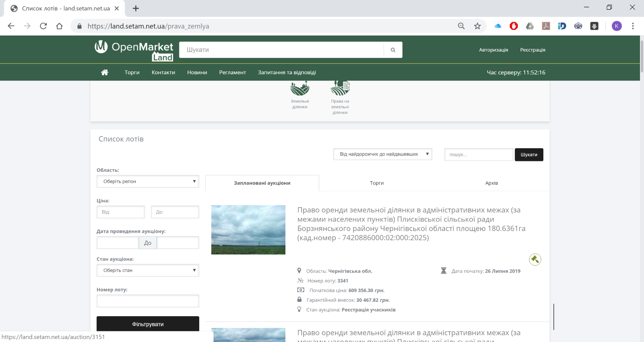This screenshot has height=342, width=644.
Task: Click the price 'Від' input field
Action: point(121,212)
